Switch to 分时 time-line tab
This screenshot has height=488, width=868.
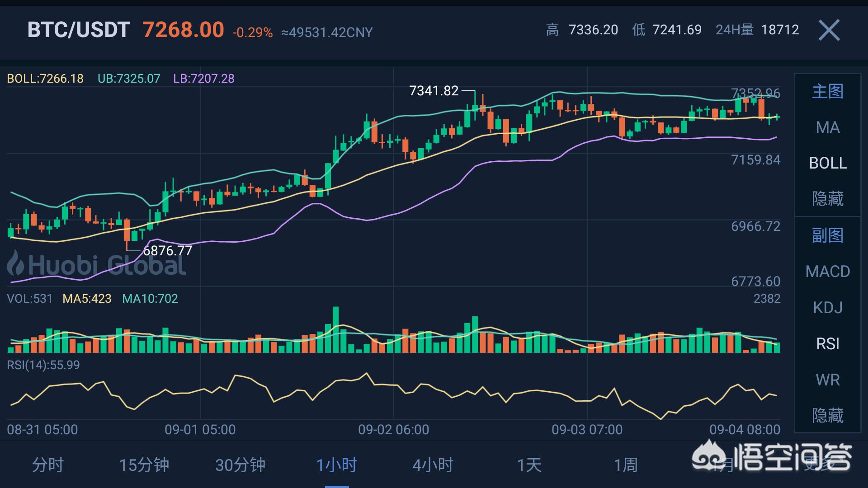click(x=48, y=465)
